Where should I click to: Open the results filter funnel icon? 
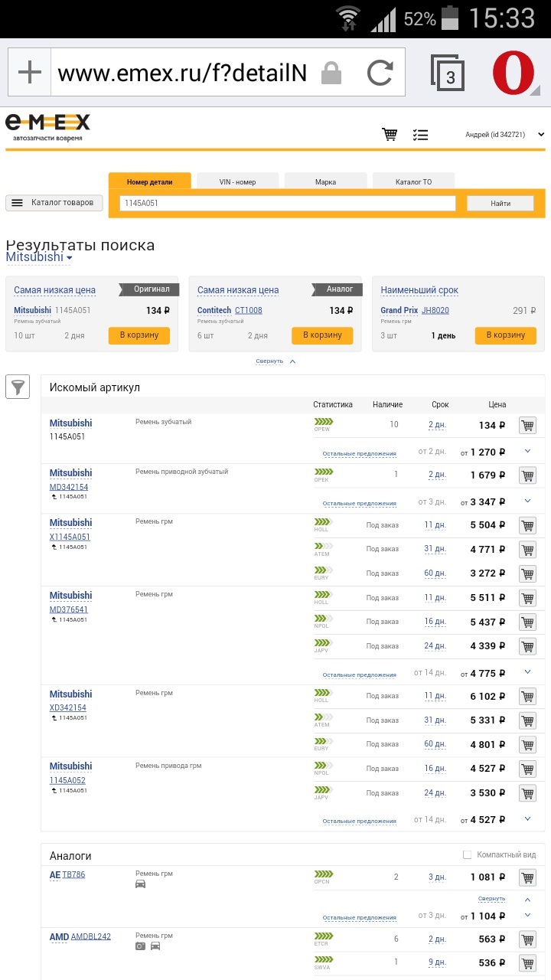[18, 387]
